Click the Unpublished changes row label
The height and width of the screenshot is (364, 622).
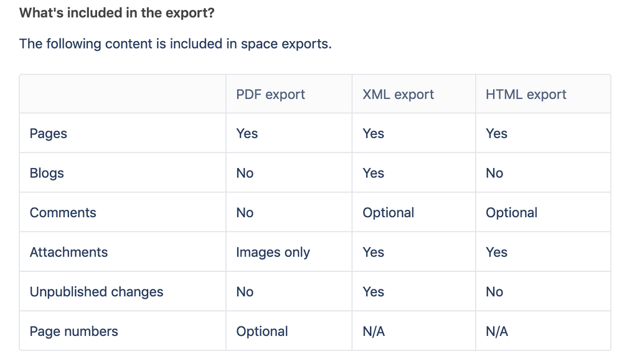(x=97, y=292)
